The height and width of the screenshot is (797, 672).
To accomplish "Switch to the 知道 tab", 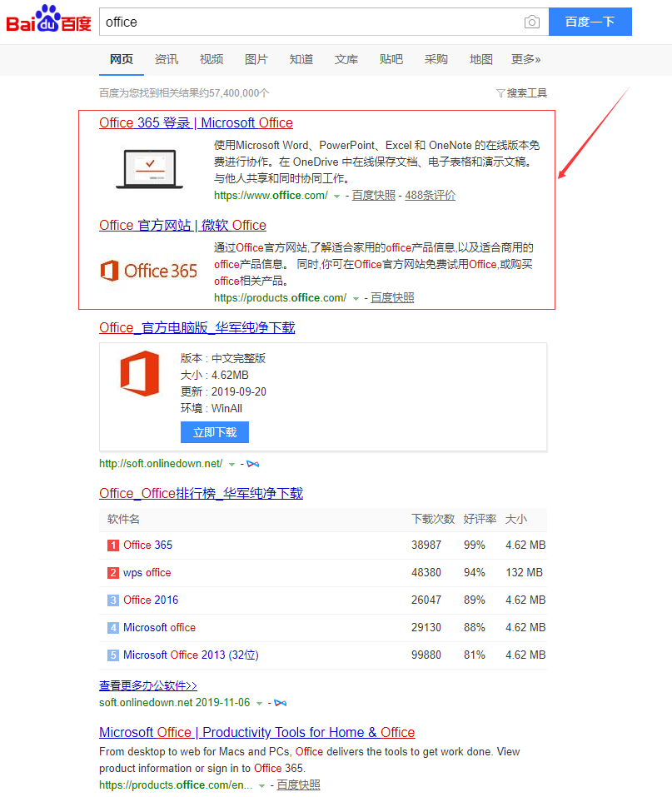I will [301, 59].
